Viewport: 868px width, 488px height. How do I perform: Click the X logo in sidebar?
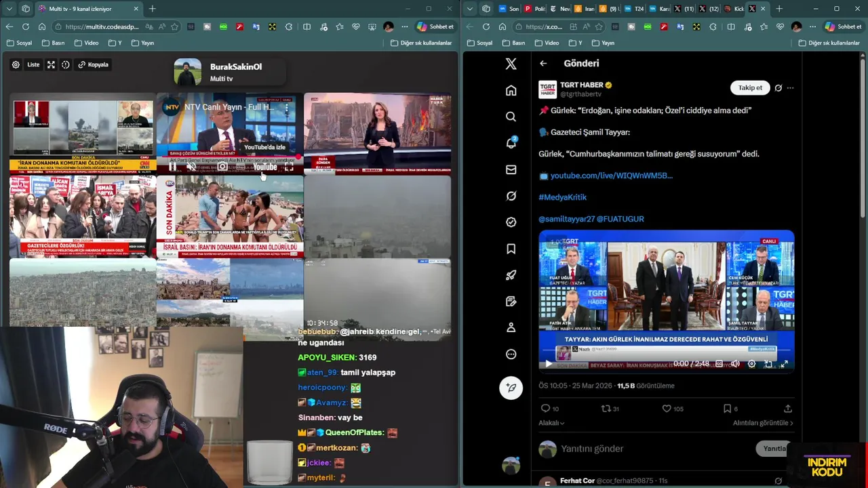click(511, 64)
